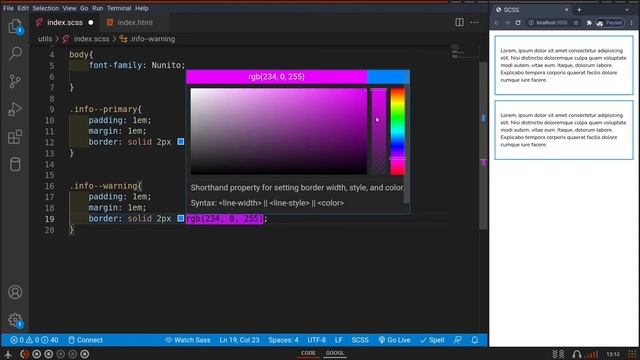Screen dimensions: 640x360
Task: Click the opacity strip in color picker
Action: click(379, 131)
